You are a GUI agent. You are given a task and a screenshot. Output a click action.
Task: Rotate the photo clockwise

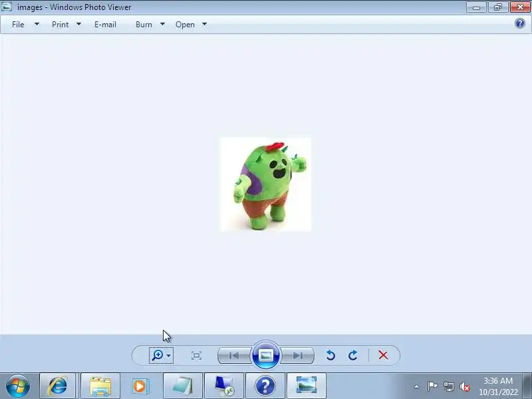(353, 355)
